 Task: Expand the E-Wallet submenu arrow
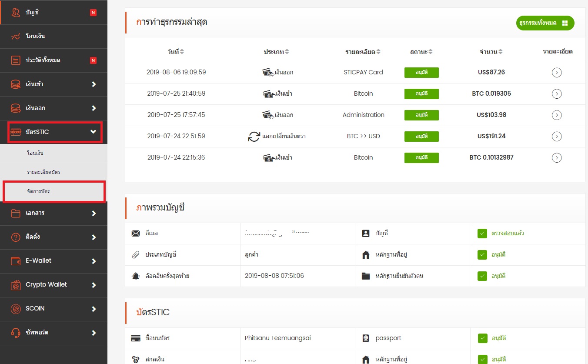tap(94, 261)
